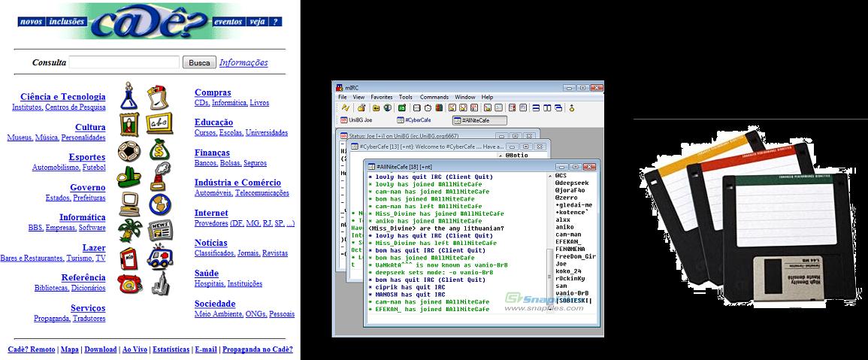The image size is (868, 360).
Task: Click the 'are the any lithuanian?' chat line
Action: tap(437, 228)
